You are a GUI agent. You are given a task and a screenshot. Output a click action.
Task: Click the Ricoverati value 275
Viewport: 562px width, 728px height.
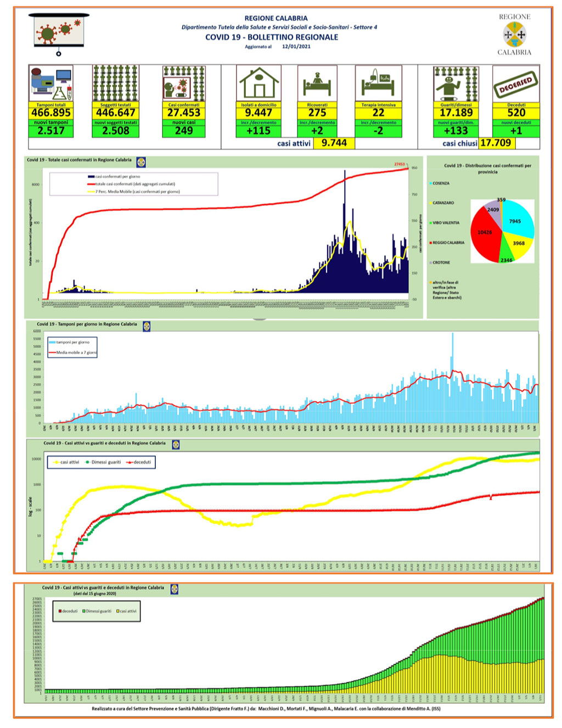pos(317,113)
